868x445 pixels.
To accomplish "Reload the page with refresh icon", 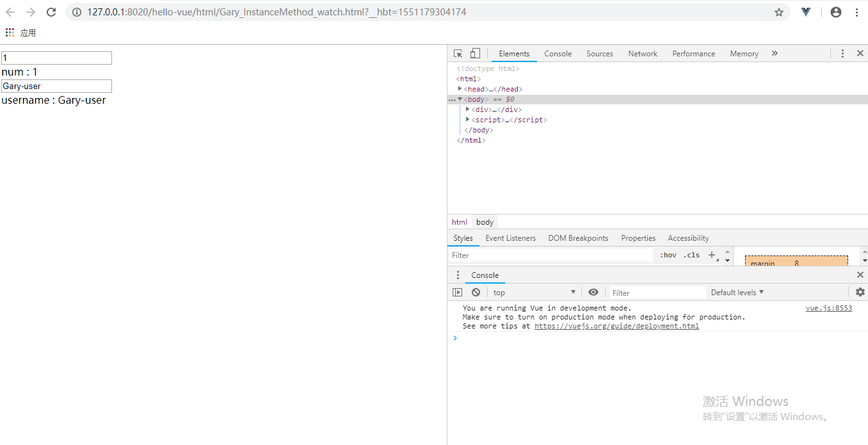I will [x=52, y=12].
